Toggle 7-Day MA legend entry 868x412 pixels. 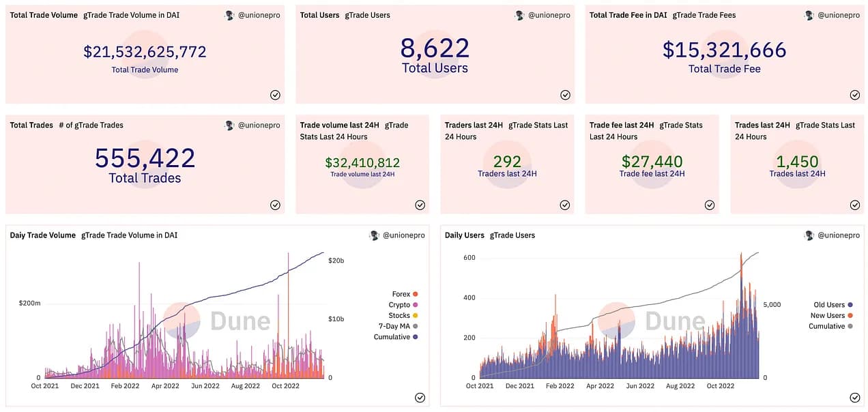399,326
